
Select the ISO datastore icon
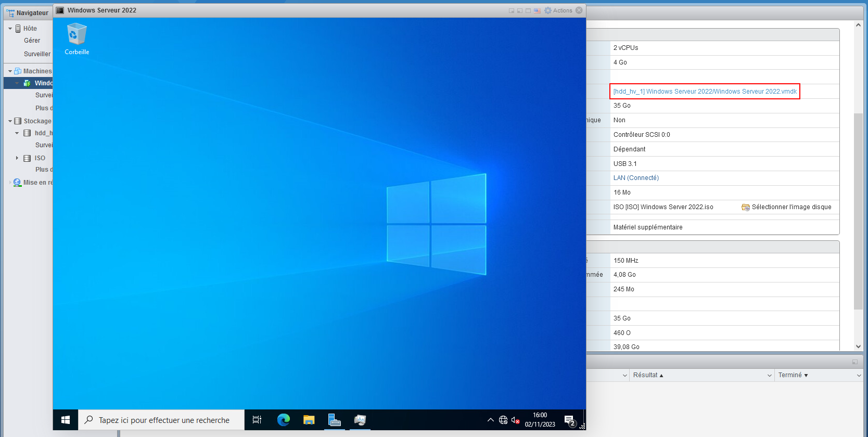click(27, 158)
